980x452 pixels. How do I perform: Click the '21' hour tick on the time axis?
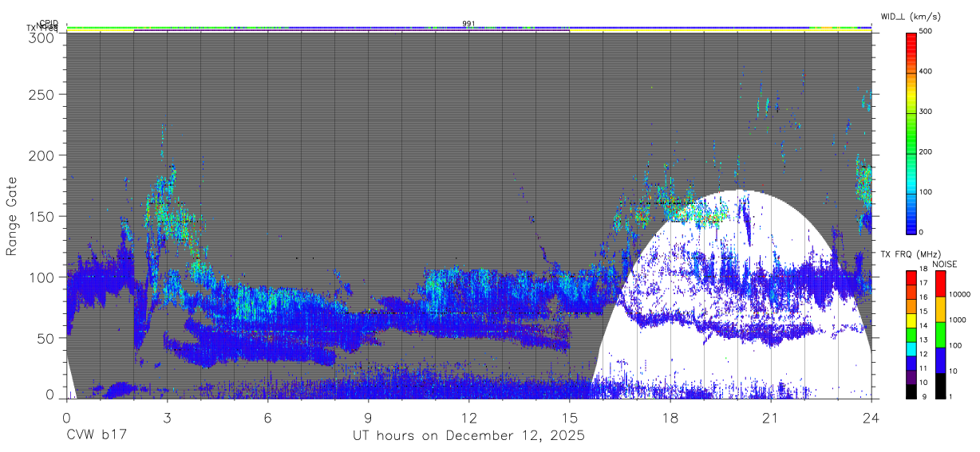[x=771, y=417]
